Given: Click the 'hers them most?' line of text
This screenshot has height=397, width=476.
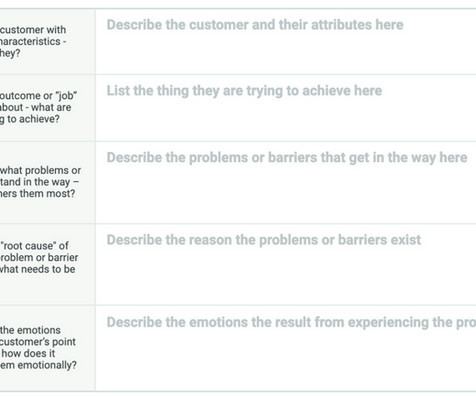Looking at the screenshot, I should [x=37, y=193].
